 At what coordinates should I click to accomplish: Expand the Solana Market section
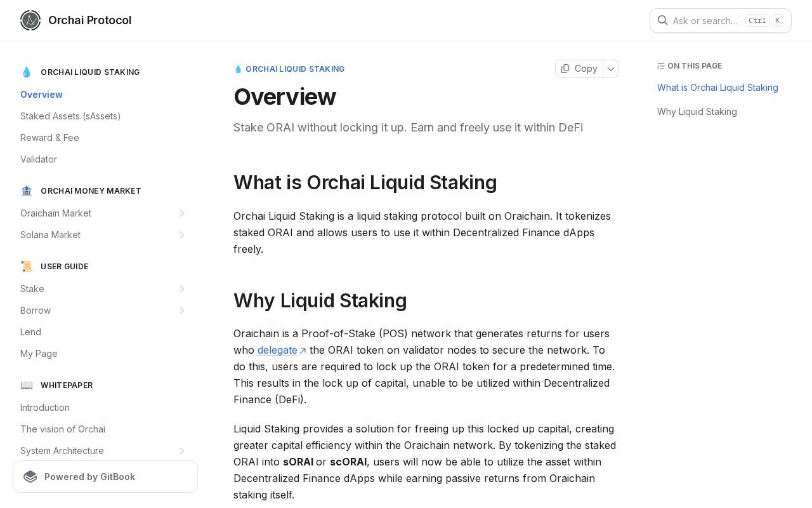(181, 235)
